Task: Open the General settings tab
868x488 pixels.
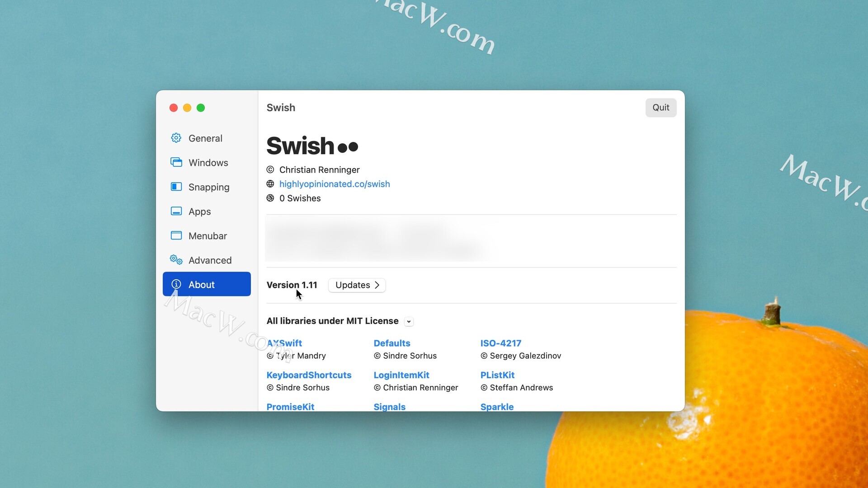Action: coord(207,138)
